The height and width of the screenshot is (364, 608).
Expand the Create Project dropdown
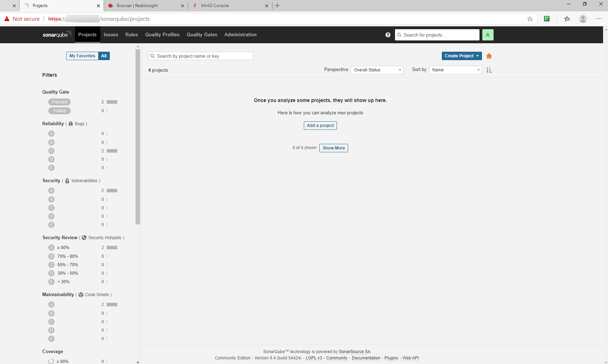click(462, 56)
